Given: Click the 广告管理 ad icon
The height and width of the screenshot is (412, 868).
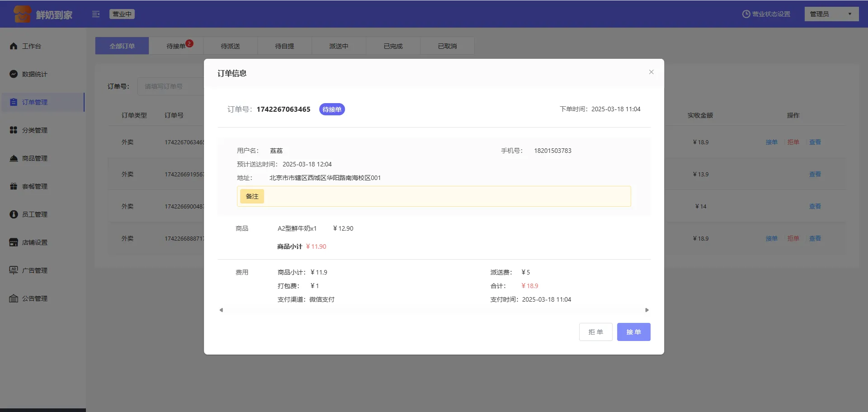Looking at the screenshot, I should 14,270.
